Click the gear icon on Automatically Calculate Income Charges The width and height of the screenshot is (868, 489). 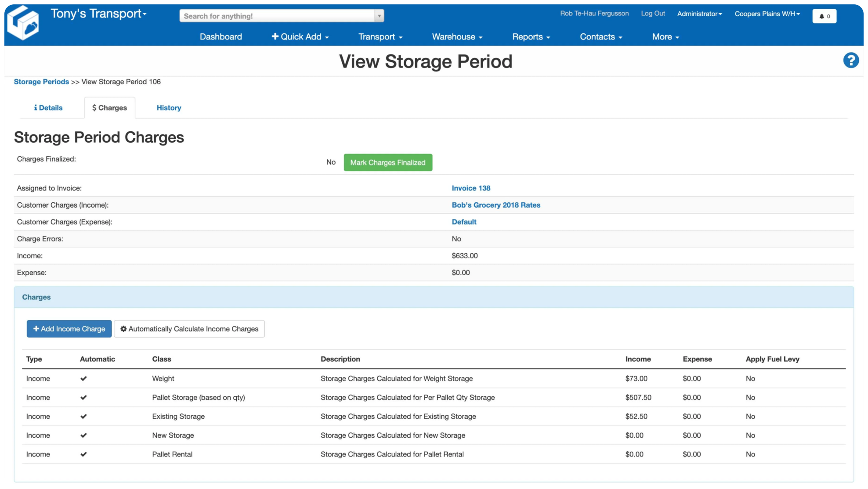click(x=123, y=328)
